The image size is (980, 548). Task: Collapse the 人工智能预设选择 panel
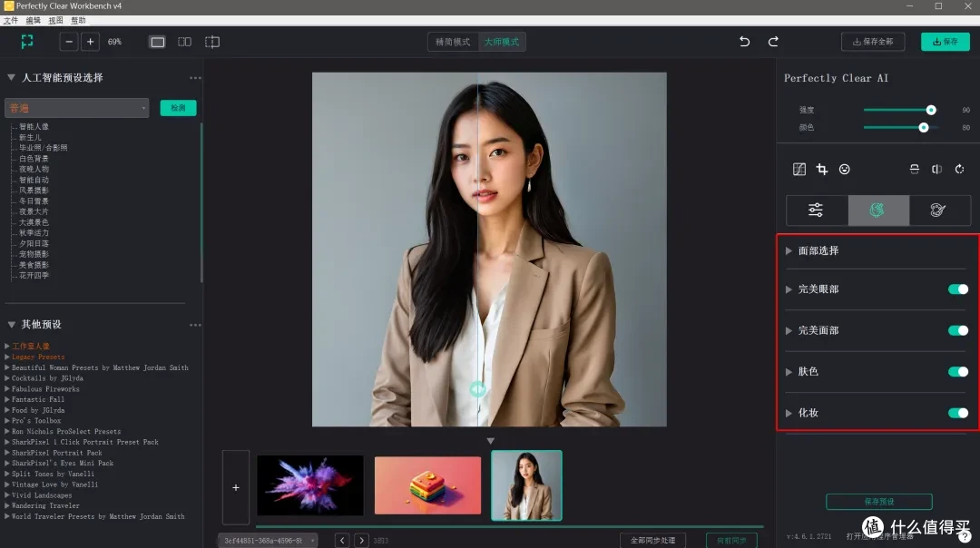click(x=11, y=77)
